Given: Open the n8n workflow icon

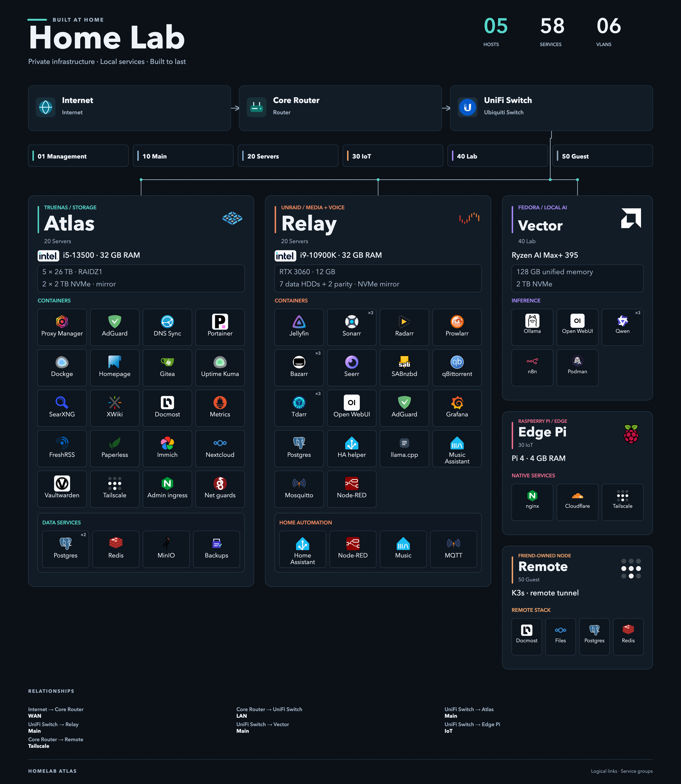Looking at the screenshot, I should (532, 361).
